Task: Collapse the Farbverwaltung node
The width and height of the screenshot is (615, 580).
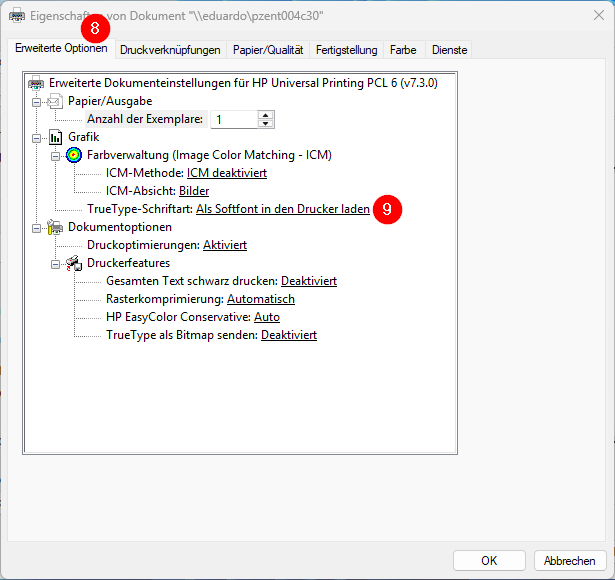Action: click(x=55, y=156)
